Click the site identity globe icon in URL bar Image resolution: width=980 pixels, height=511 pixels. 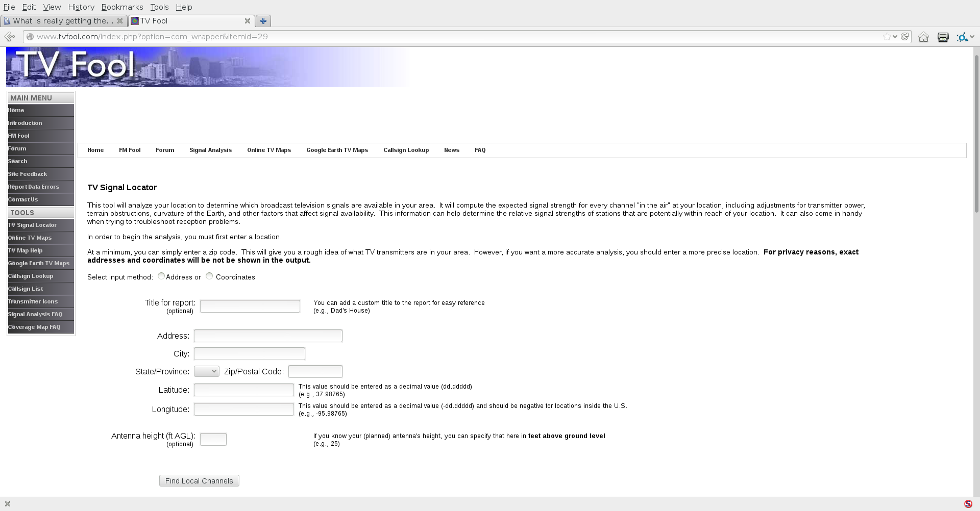pyautogui.click(x=30, y=37)
